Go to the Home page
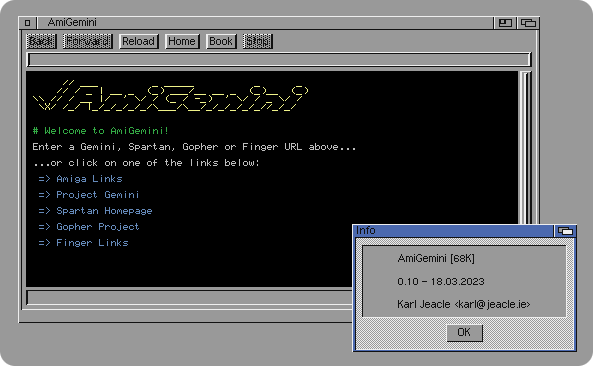Viewport: 593px width, 366px height. pos(182,41)
